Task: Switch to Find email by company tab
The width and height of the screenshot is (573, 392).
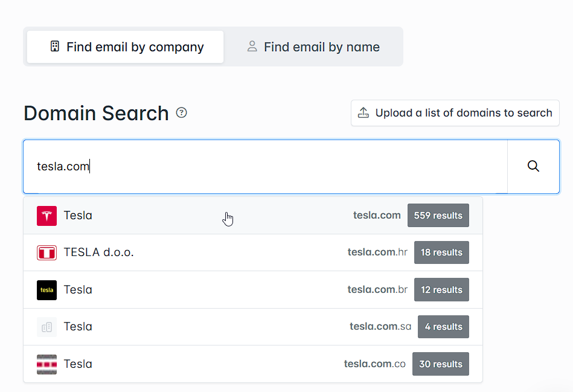Action: (126, 47)
